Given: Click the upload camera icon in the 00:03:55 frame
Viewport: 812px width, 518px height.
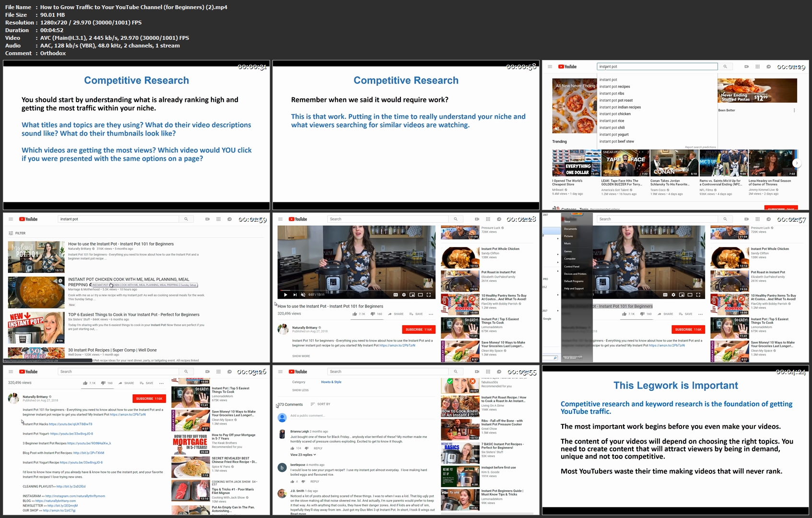Looking at the screenshot, I should [477, 372].
